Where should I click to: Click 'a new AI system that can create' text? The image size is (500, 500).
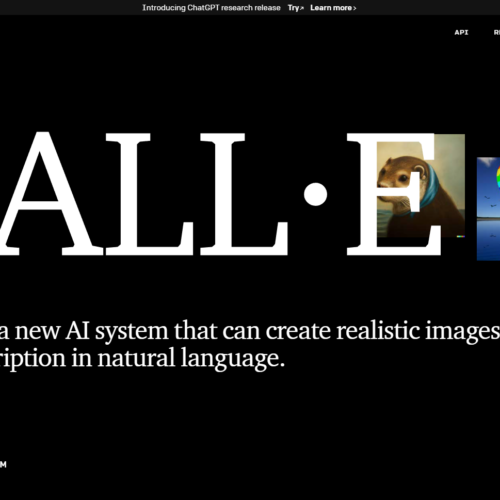point(166,331)
